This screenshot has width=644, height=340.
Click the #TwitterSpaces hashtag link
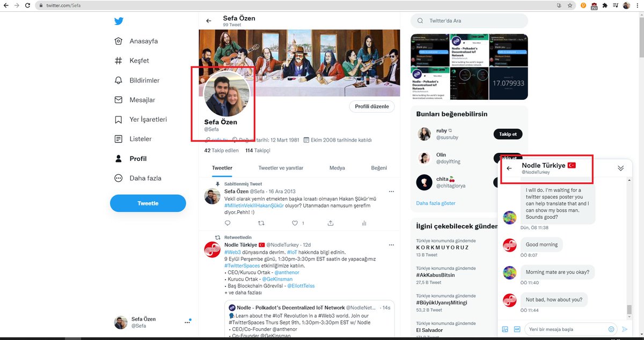pos(242,266)
